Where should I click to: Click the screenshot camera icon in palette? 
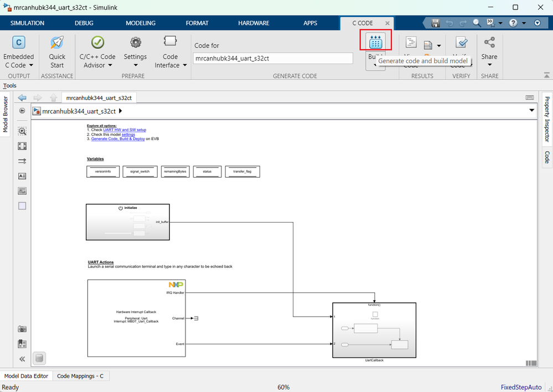point(22,329)
